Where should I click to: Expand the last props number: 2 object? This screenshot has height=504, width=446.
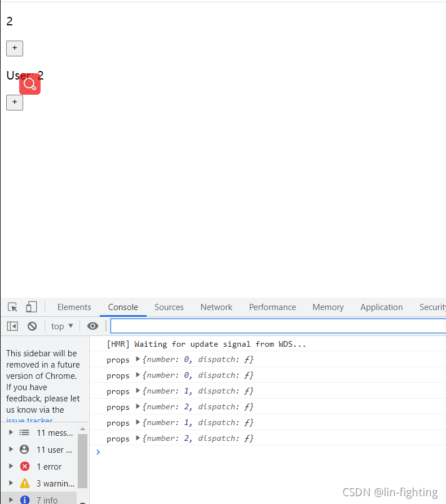point(138,438)
